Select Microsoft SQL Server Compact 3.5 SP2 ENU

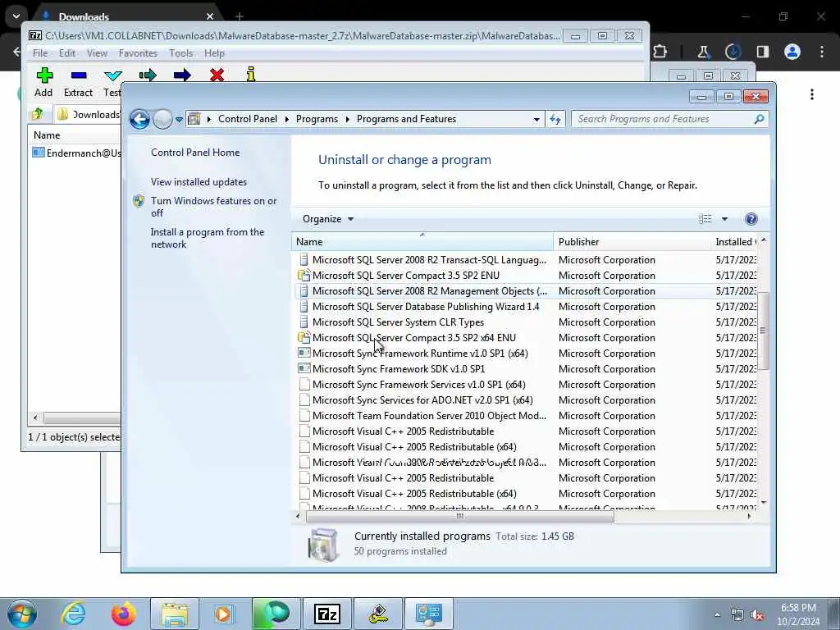(x=405, y=276)
